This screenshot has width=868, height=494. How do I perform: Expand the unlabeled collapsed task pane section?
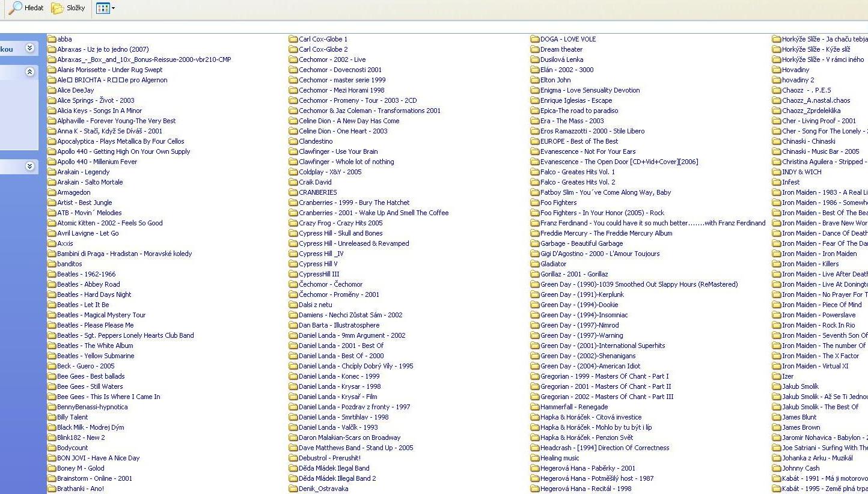(x=29, y=166)
